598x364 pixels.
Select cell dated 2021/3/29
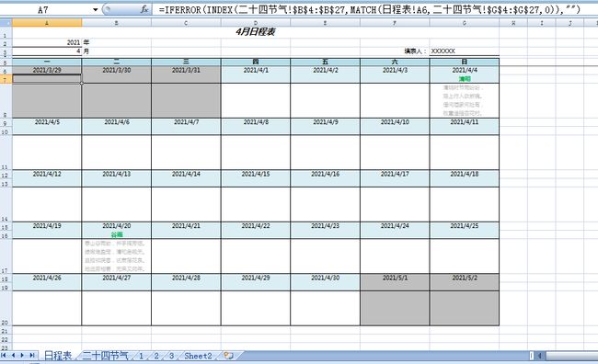47,70
